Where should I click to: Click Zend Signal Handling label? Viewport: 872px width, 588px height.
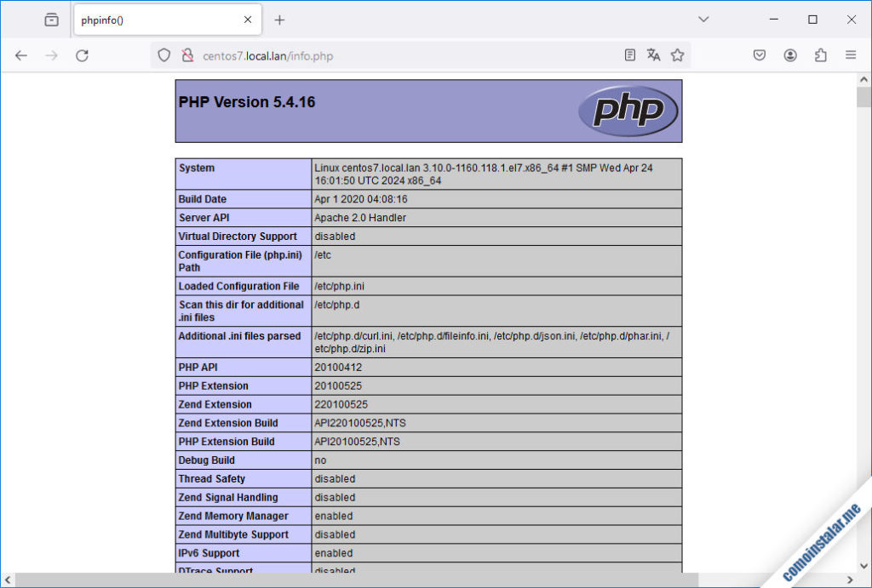pyautogui.click(x=228, y=498)
